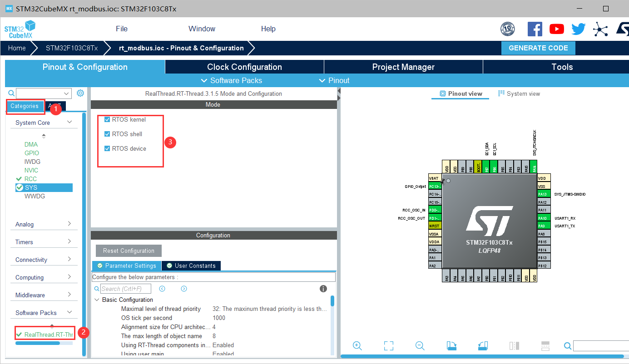This screenshot has height=364, width=629.
Task: Click the category panel vertical scrollbar
Action: pyautogui.click(x=84, y=234)
